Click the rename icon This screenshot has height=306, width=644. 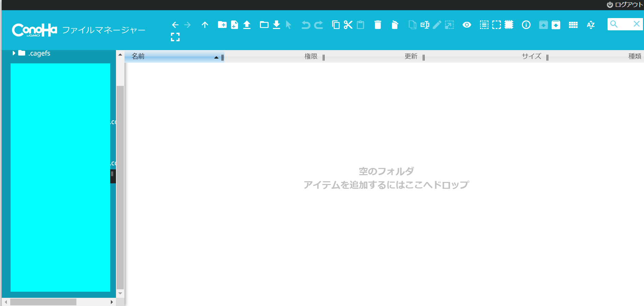pyautogui.click(x=425, y=25)
